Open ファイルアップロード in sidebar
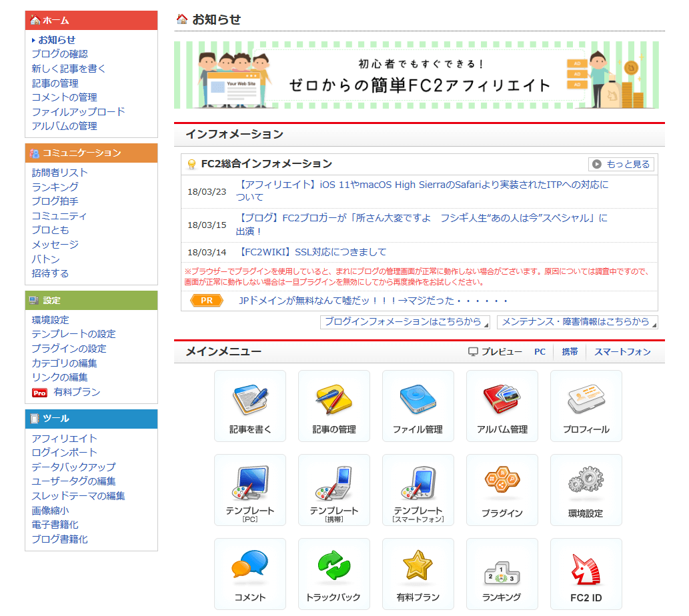 click(x=78, y=111)
